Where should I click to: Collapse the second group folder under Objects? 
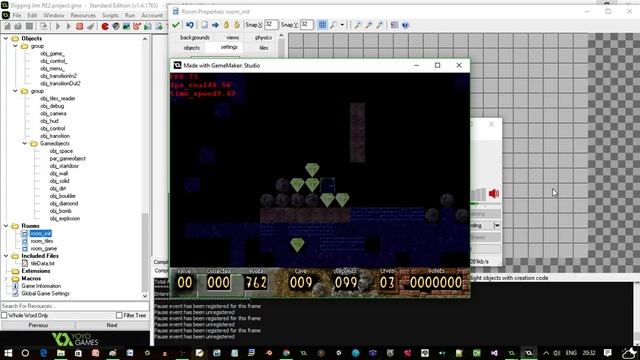[x=15, y=91]
